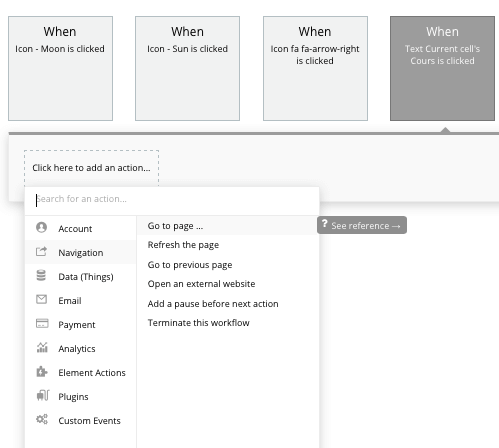Image resolution: width=499 pixels, height=448 pixels.
Task: Click the 'Click here to add an action' box
Action: [91, 168]
